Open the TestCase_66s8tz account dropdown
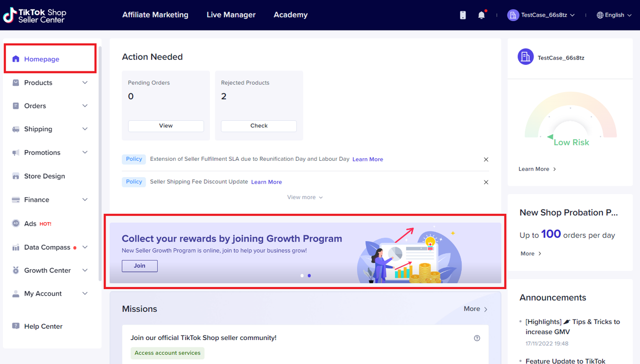The width and height of the screenshot is (640, 364). pyautogui.click(x=541, y=15)
